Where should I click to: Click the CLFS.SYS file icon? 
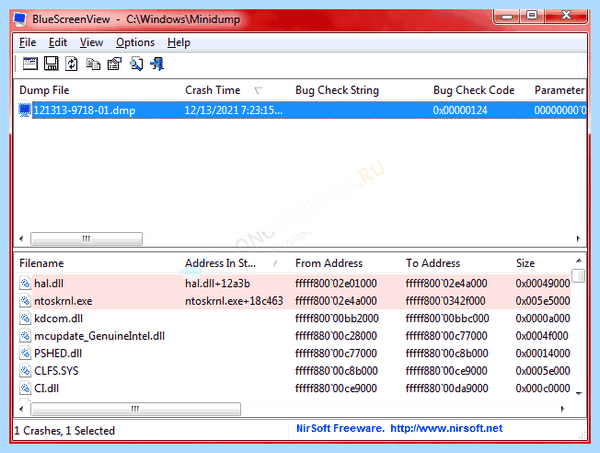click(25, 371)
